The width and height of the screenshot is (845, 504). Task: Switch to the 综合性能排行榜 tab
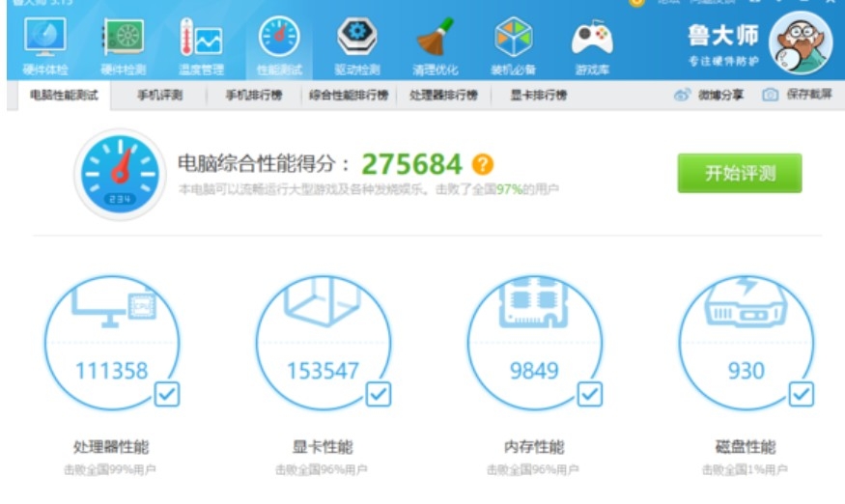click(349, 96)
